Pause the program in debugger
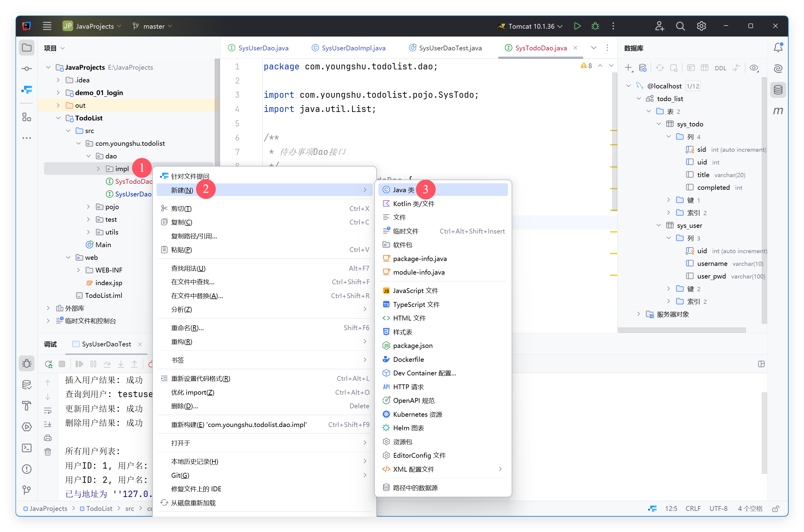804x532 pixels. [x=93, y=364]
